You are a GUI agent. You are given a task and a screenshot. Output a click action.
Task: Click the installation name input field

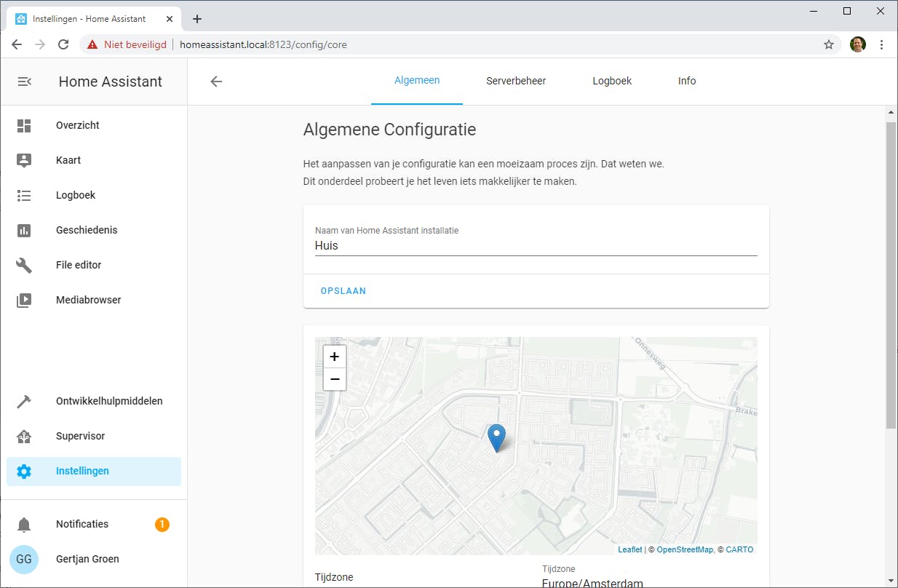point(536,246)
